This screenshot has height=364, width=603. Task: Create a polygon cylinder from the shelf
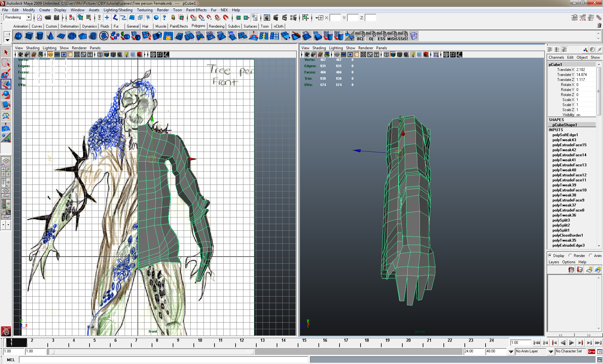click(40, 36)
